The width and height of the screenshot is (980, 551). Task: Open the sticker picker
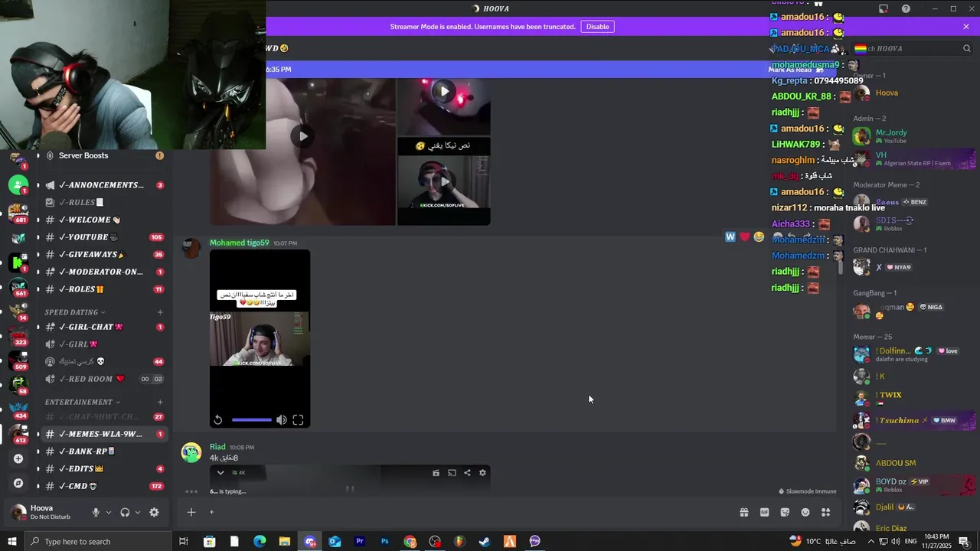point(785,513)
